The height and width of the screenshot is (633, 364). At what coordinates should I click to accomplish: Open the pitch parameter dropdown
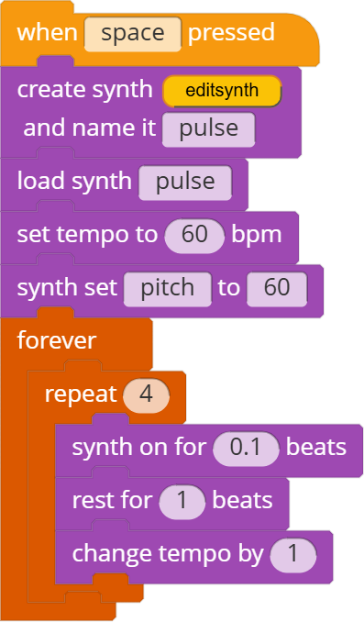tap(168, 289)
